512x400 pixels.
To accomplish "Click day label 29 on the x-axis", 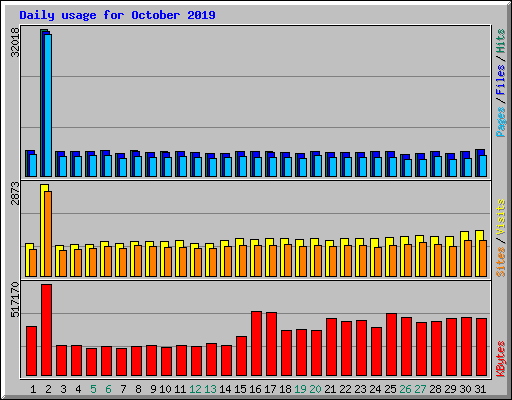I will tap(450, 389).
